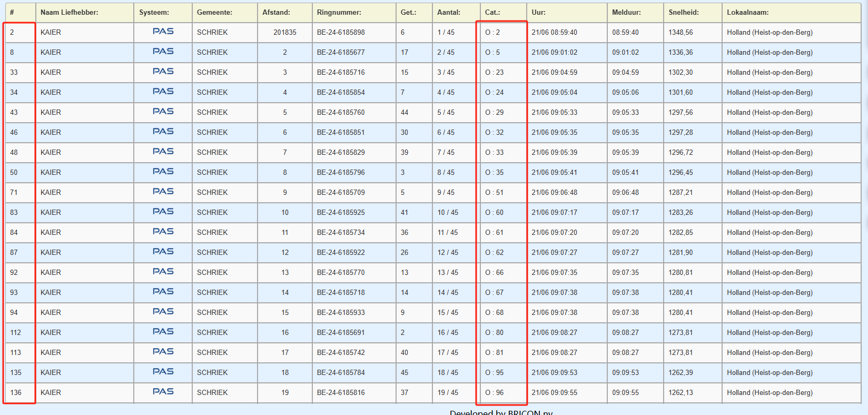Click category cell O : 51
Image resolution: width=868 pixels, height=415 pixels.
point(494,192)
